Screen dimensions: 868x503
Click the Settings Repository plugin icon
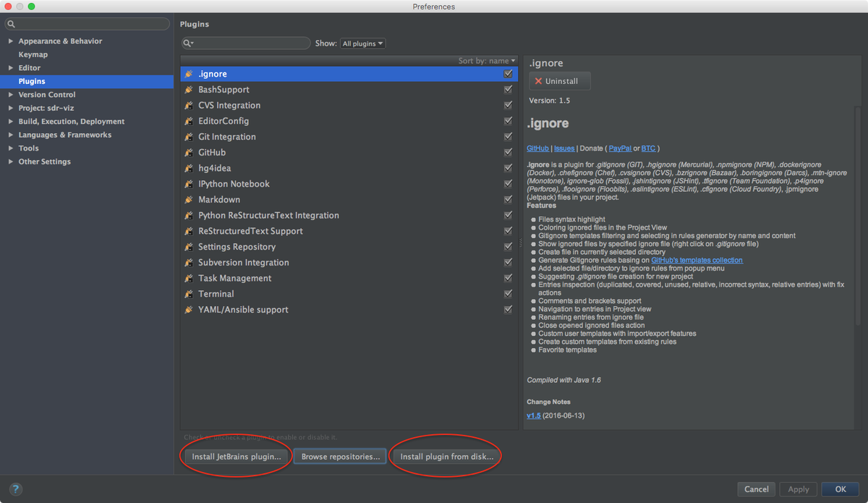click(189, 247)
